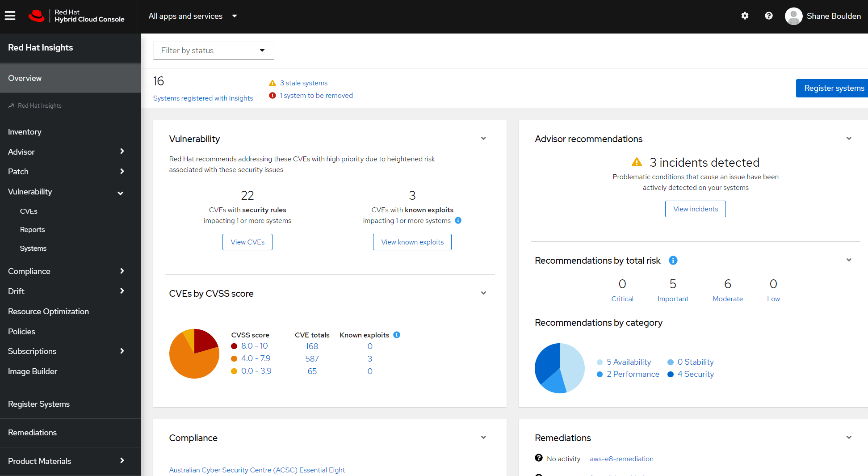
Task: Click the Red Hat logo
Action: (37, 16)
